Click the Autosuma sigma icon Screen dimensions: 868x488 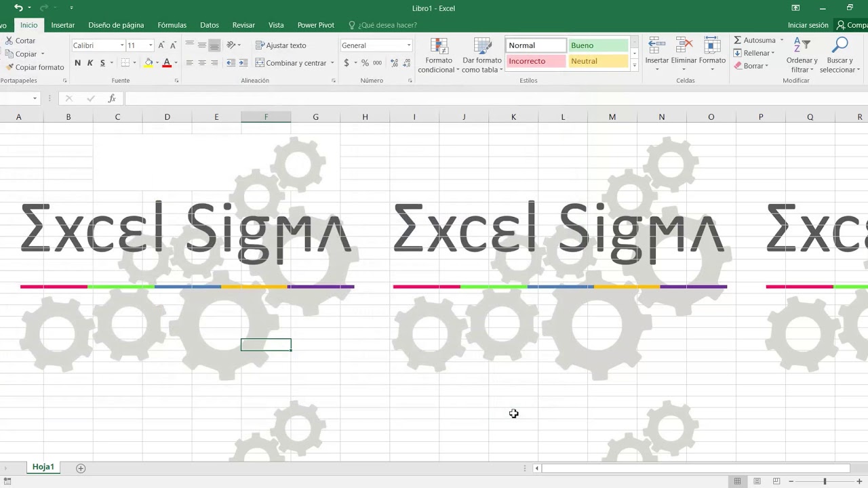(737, 40)
